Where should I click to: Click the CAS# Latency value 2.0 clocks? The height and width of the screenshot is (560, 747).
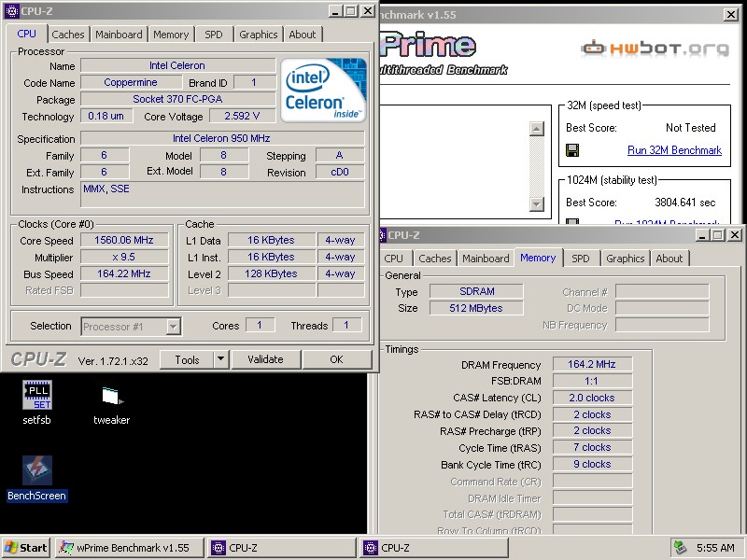[592, 398]
